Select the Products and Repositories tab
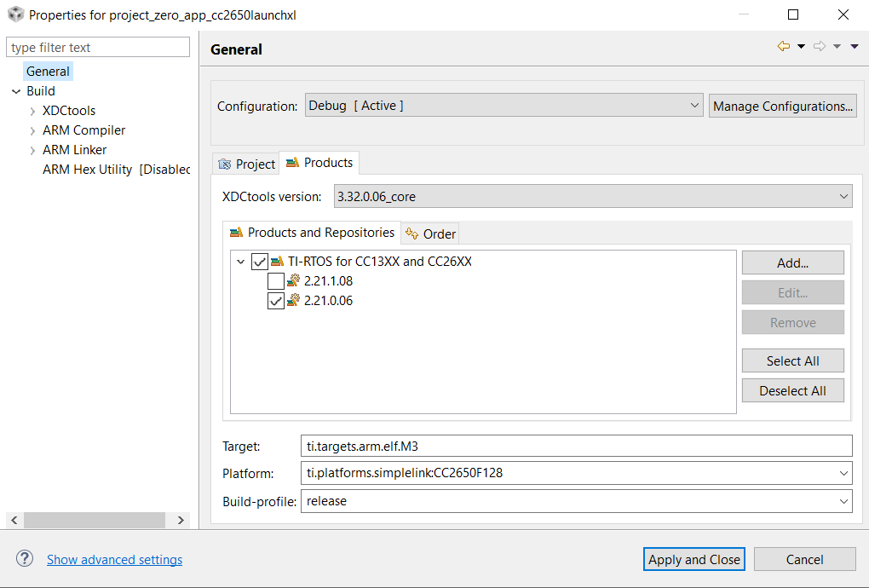Viewport: 869px width, 588px height. click(x=312, y=232)
